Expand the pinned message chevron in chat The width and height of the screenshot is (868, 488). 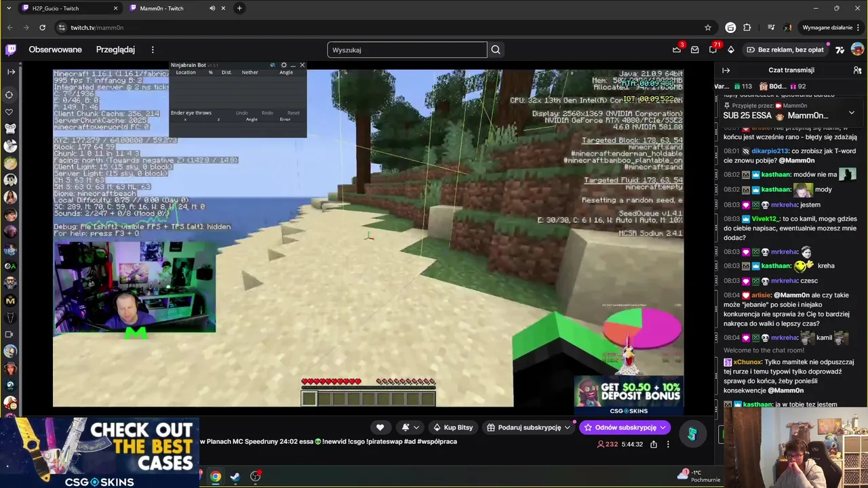(x=851, y=113)
